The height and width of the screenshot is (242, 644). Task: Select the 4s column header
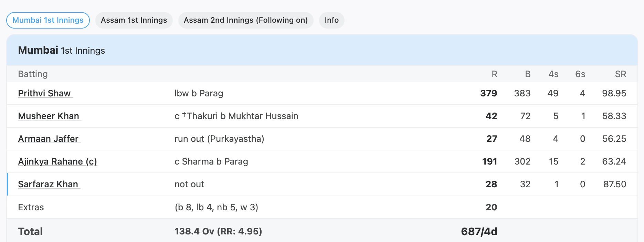tap(553, 74)
